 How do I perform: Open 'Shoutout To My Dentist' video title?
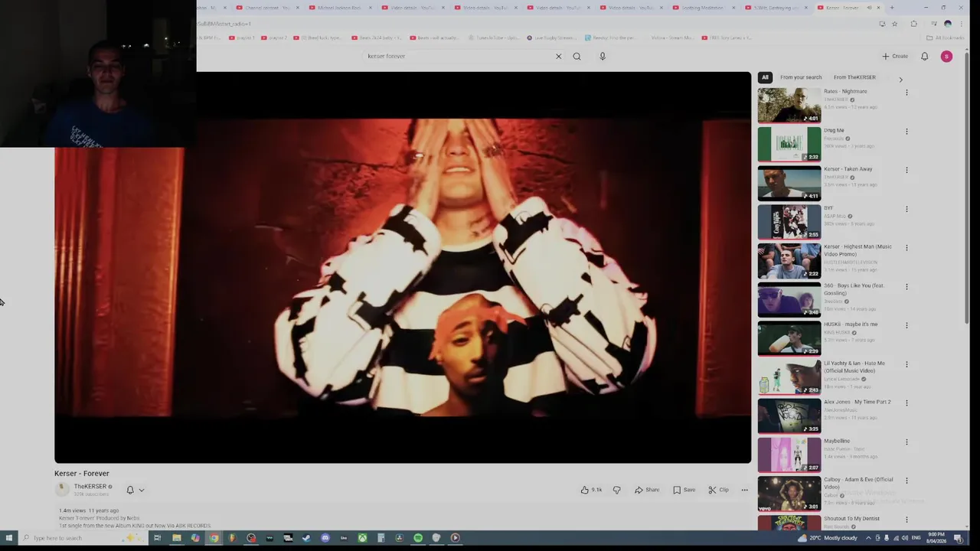pyautogui.click(x=851, y=519)
